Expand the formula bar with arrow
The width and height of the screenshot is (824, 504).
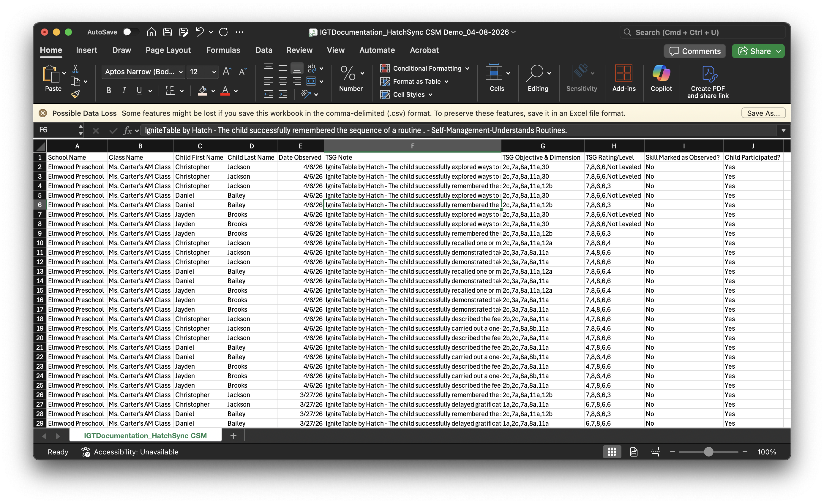(783, 130)
